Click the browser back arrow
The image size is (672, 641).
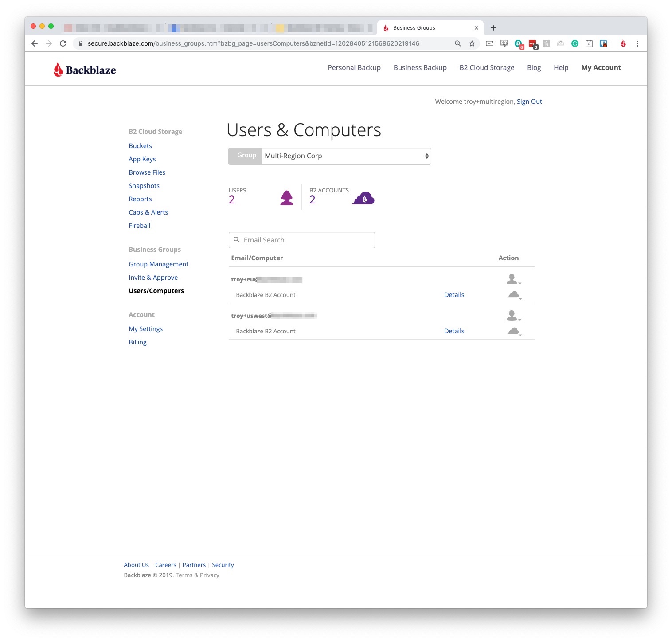(x=35, y=43)
